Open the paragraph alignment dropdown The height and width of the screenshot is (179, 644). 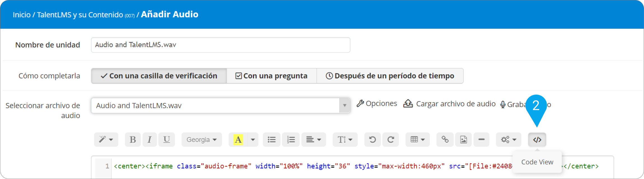314,140
